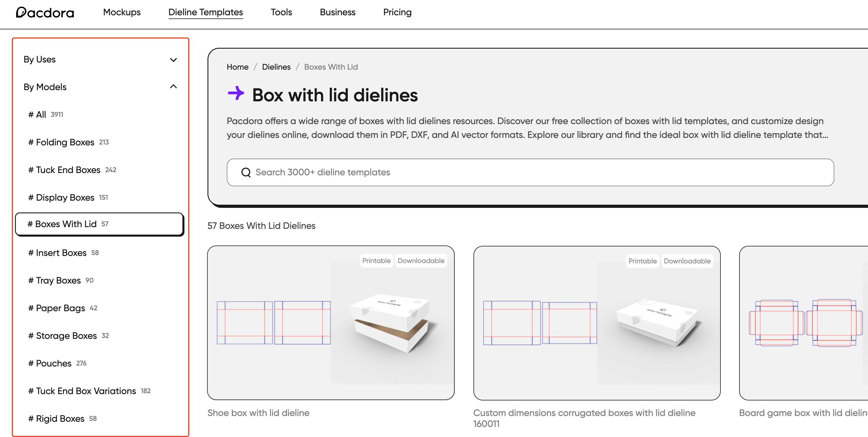Click the Box with lid dielines heading

335,95
